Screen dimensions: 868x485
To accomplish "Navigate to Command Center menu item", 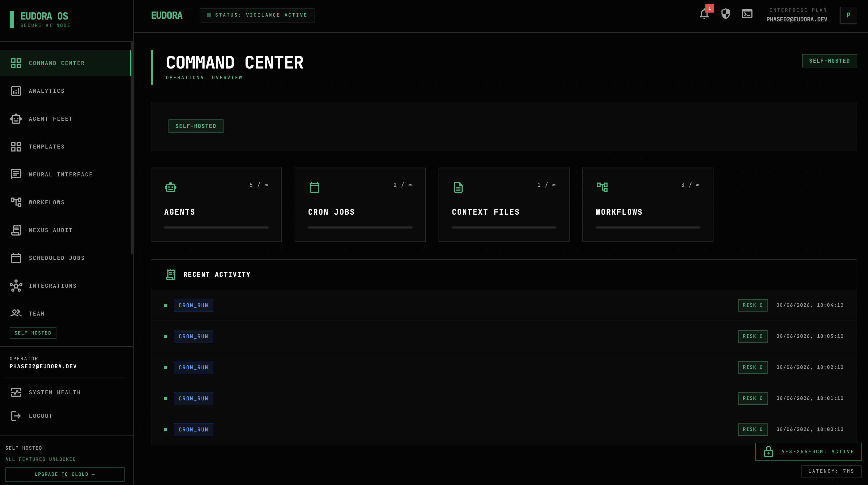I will 65,63.
